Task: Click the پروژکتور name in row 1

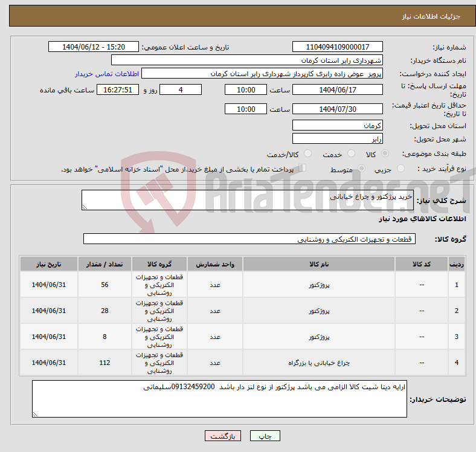Action: pos(319,285)
